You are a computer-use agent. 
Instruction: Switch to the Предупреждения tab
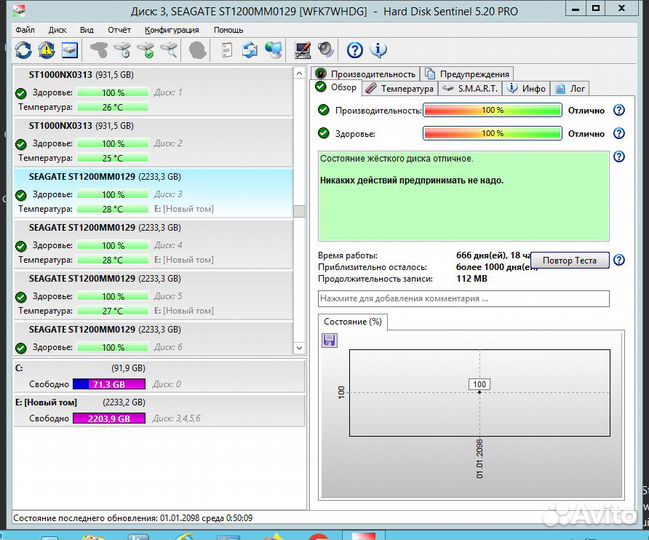click(467, 74)
